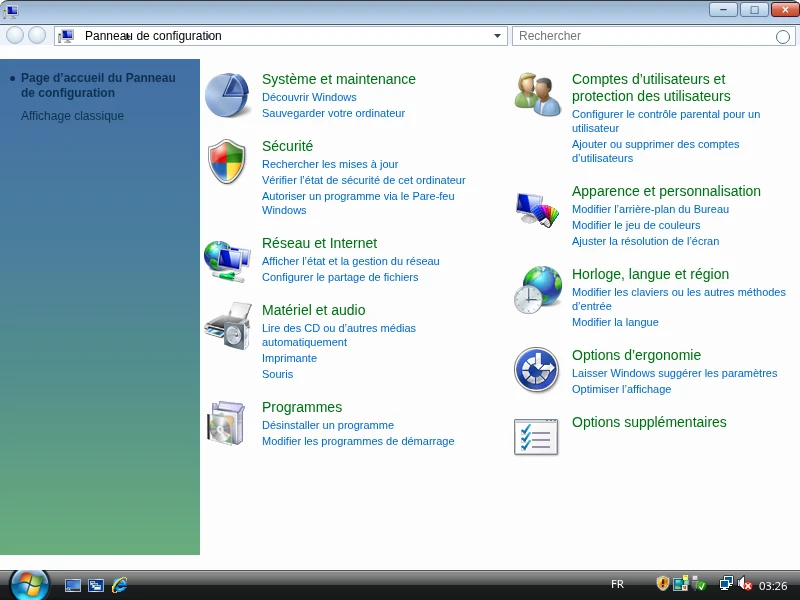Click the Switch Between Windows taskbar icon
The height and width of the screenshot is (600, 800).
tap(96, 585)
